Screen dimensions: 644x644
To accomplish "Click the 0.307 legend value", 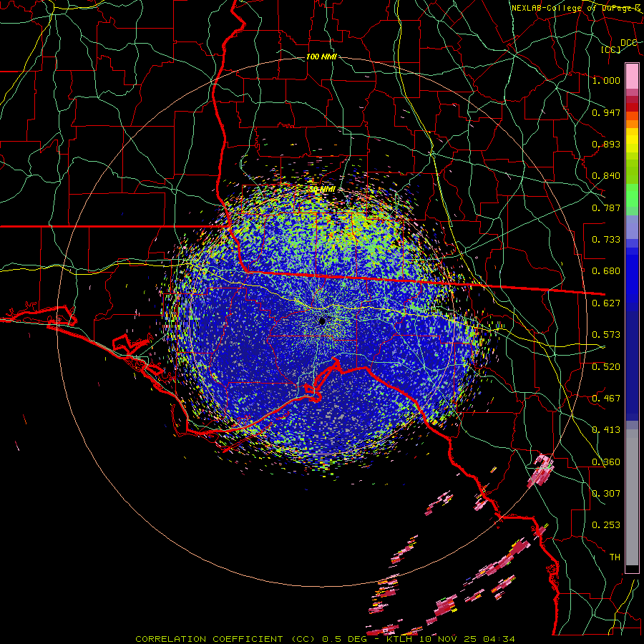I will point(606,494).
